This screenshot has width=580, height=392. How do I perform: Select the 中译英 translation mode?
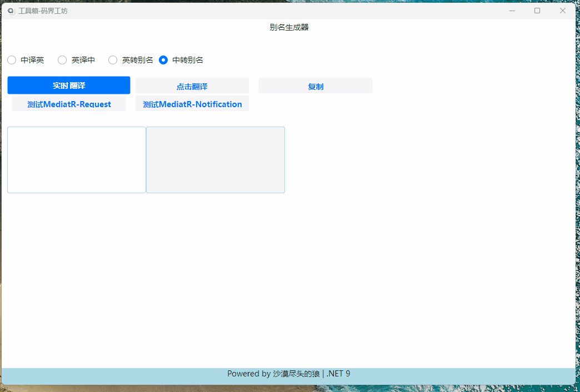tap(12, 60)
